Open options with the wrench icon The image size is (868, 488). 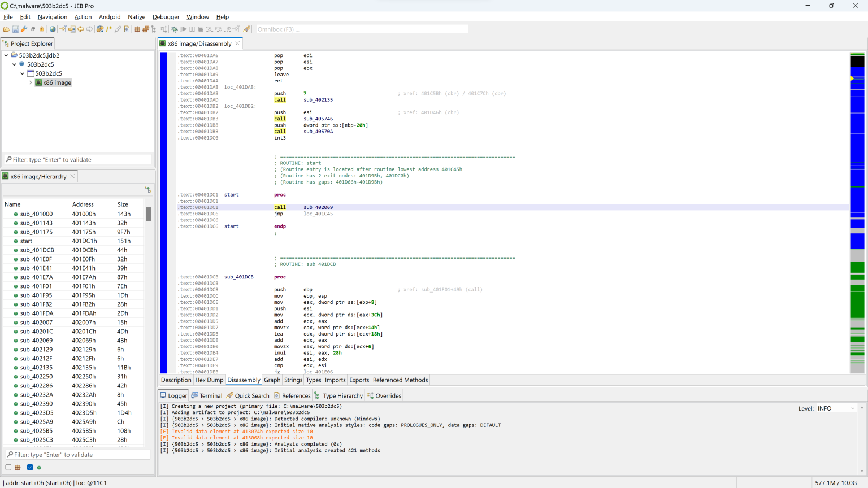coord(24,29)
